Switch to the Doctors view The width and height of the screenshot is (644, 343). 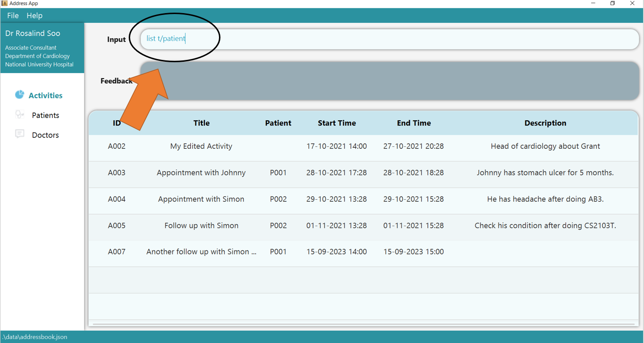(x=45, y=135)
